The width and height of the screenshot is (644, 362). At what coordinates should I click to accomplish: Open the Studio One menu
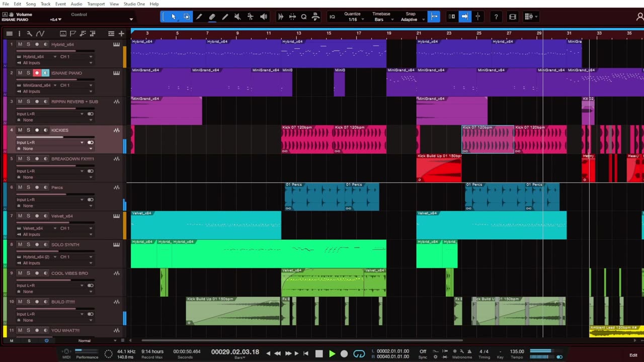[134, 4]
